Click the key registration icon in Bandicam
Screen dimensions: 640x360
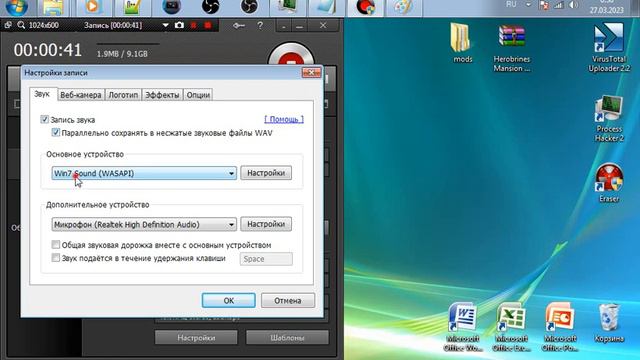pyautogui.click(x=238, y=25)
